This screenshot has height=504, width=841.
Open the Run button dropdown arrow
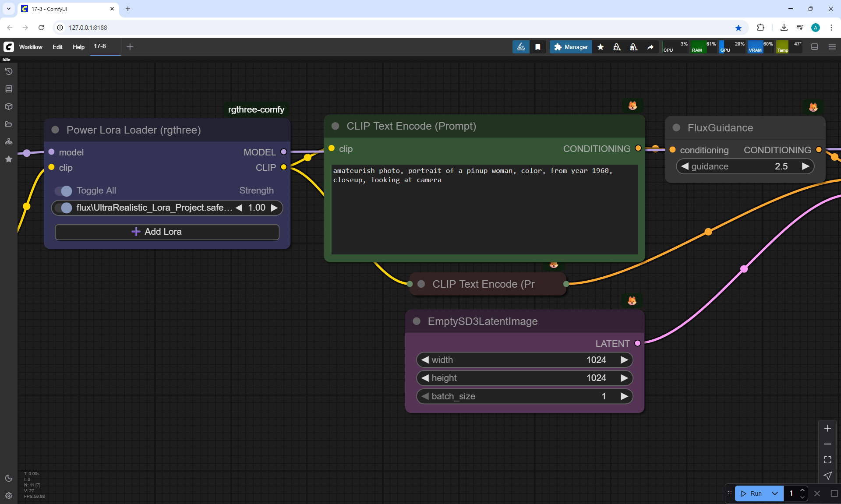click(x=774, y=493)
